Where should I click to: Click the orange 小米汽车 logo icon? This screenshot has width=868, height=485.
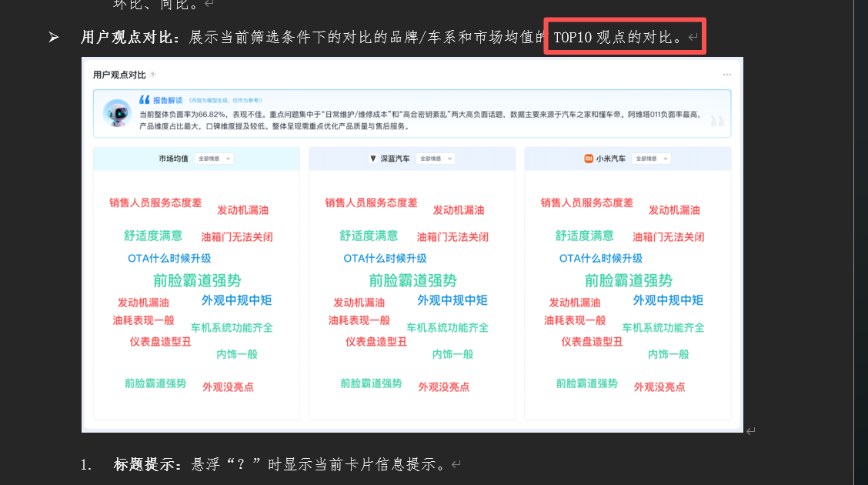pyautogui.click(x=589, y=159)
